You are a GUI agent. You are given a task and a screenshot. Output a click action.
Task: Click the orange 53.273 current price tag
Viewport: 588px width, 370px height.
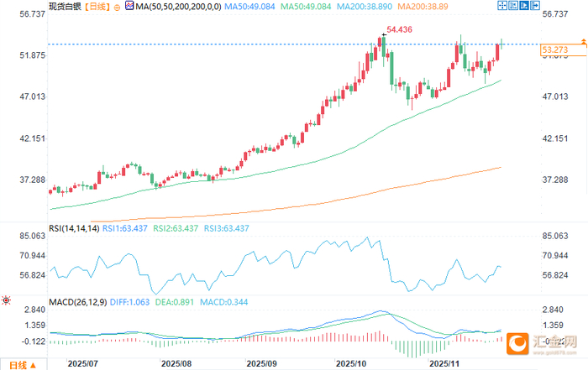coord(564,50)
